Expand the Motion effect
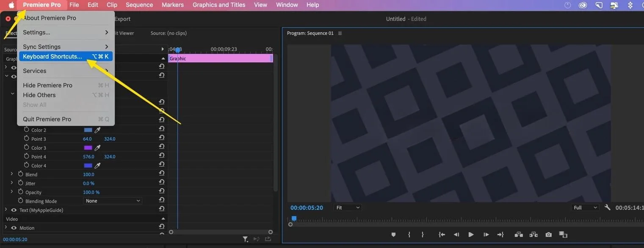This screenshot has height=248, width=644. coord(6,228)
